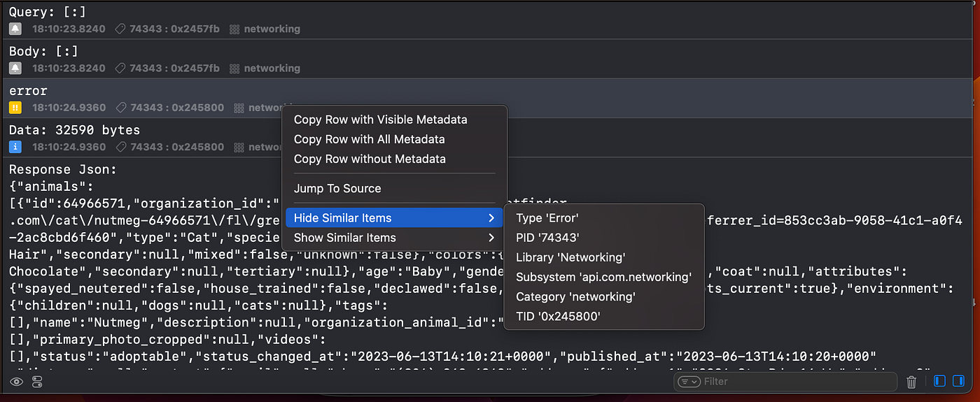Choose Copy Row with Visible Metadata

coord(380,120)
